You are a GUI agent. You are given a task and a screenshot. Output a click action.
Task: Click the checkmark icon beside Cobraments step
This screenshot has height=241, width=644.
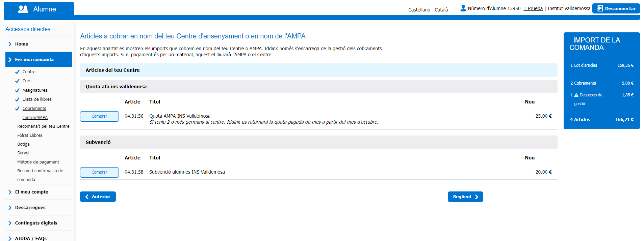click(x=17, y=109)
